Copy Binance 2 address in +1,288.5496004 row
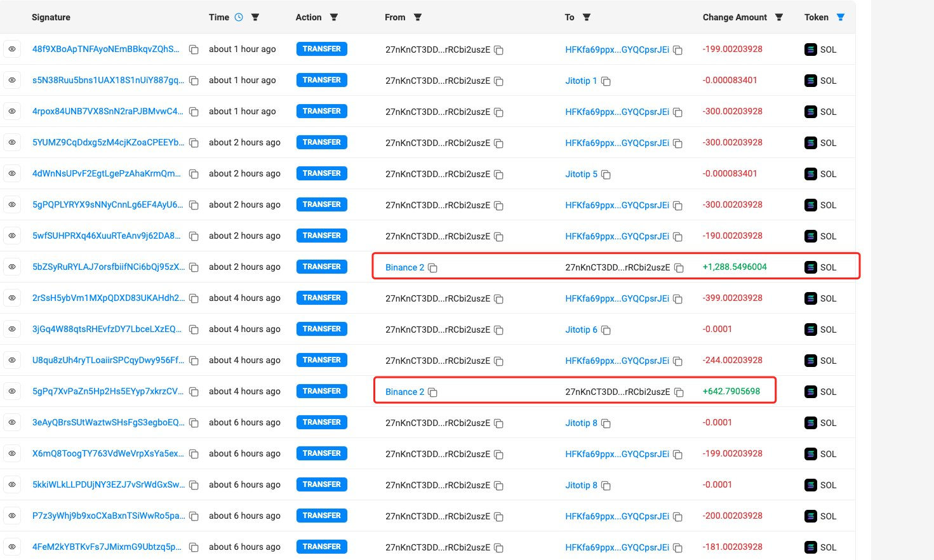Screen dimensions: 934x560 click(x=433, y=267)
